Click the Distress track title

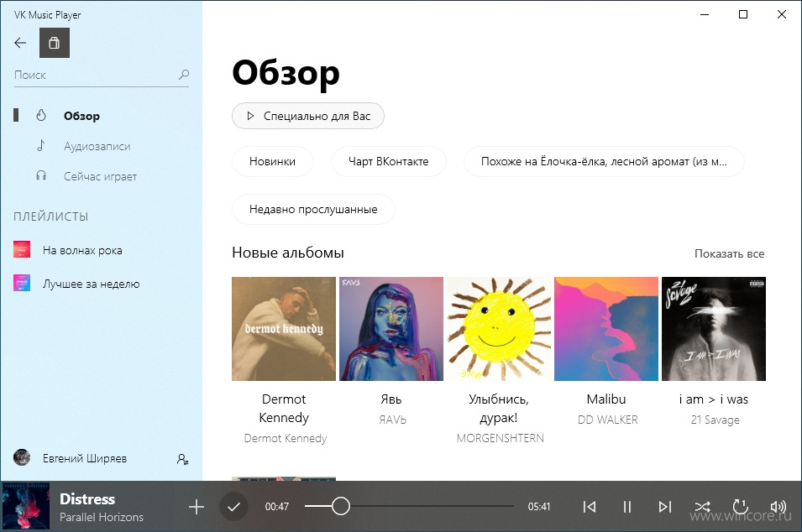pos(87,498)
